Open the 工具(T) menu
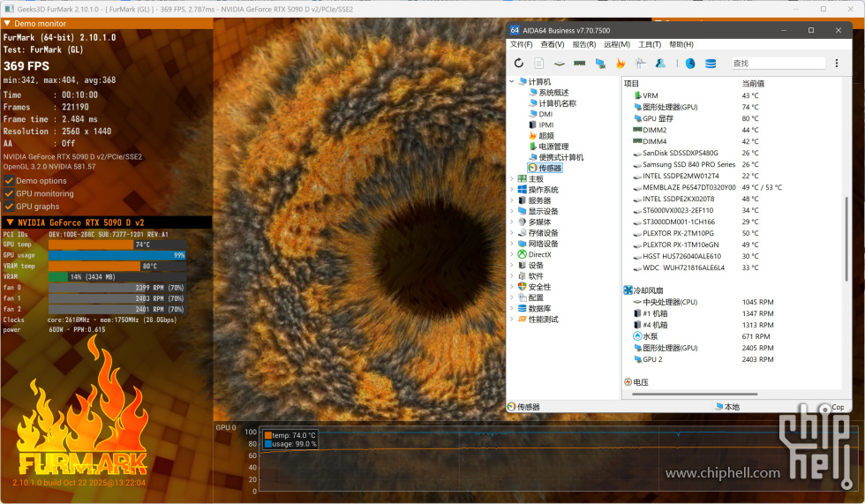Screen dimensions: 865x504 (650, 44)
